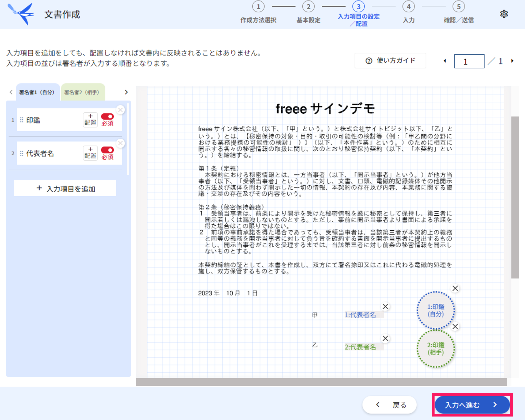The image size is (525, 420).
Task: Click the date text 2023年 10月 1日
Action: tap(228, 293)
